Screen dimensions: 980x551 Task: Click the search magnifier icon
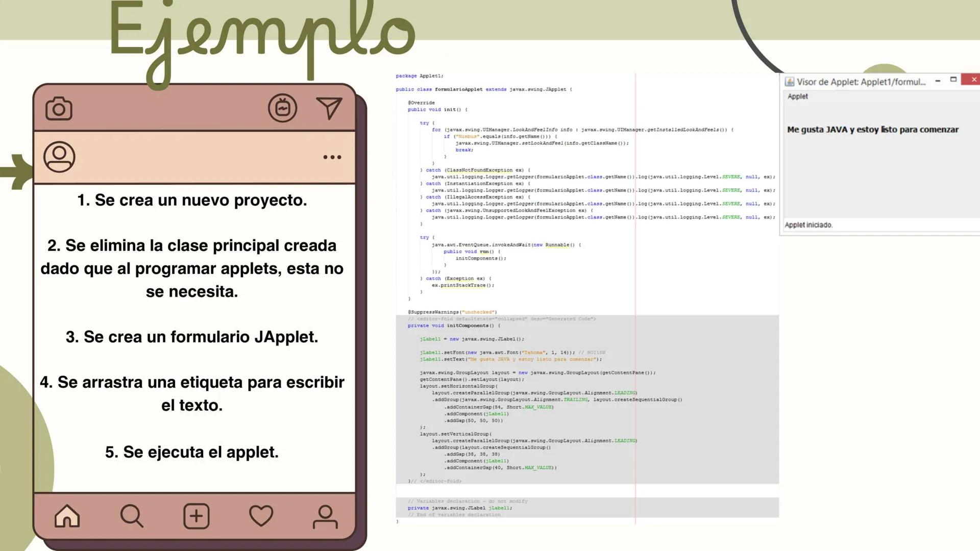coord(132,517)
